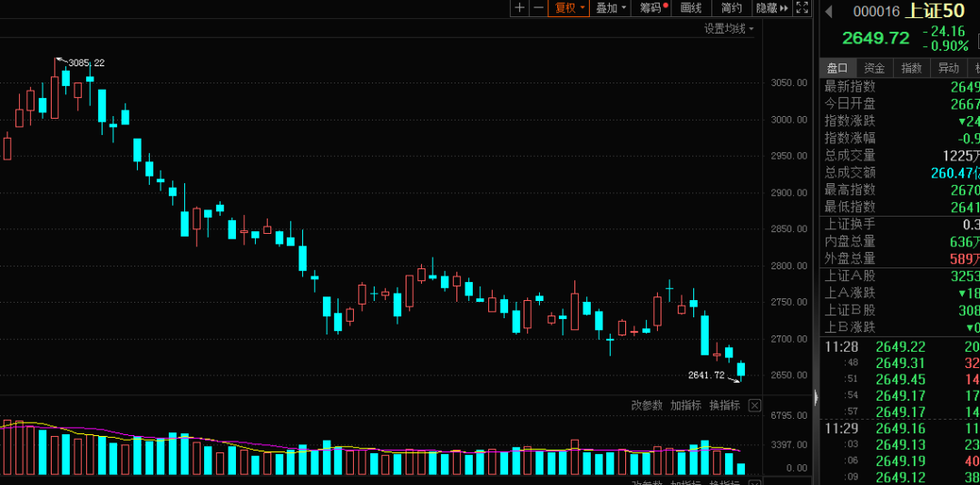Click the left triangle before 000016 code
This screenshot has height=485, width=980.
click(828, 11)
